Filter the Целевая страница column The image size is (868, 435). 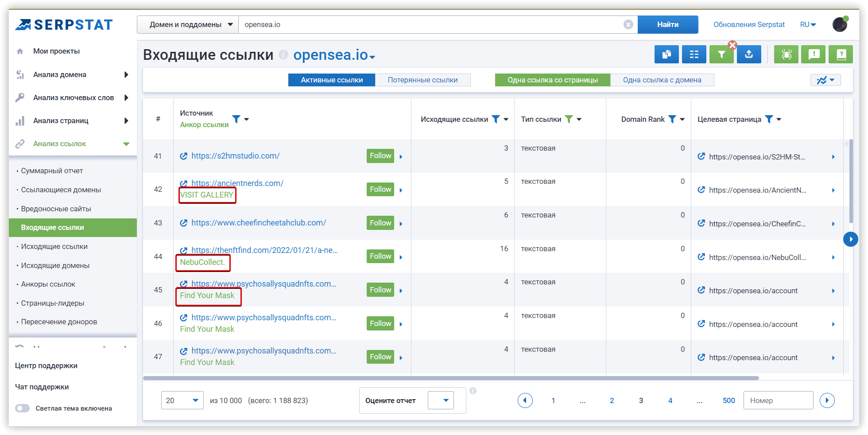coord(769,119)
